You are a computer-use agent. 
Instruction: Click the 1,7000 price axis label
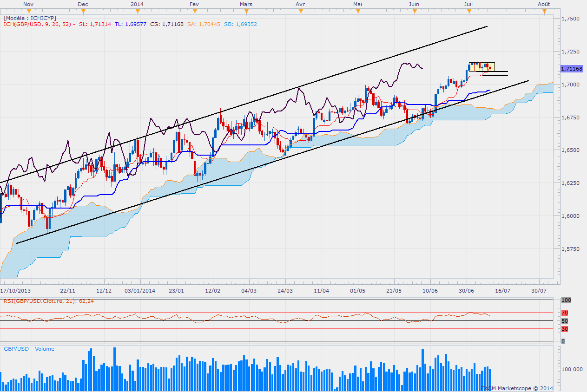tap(570, 85)
